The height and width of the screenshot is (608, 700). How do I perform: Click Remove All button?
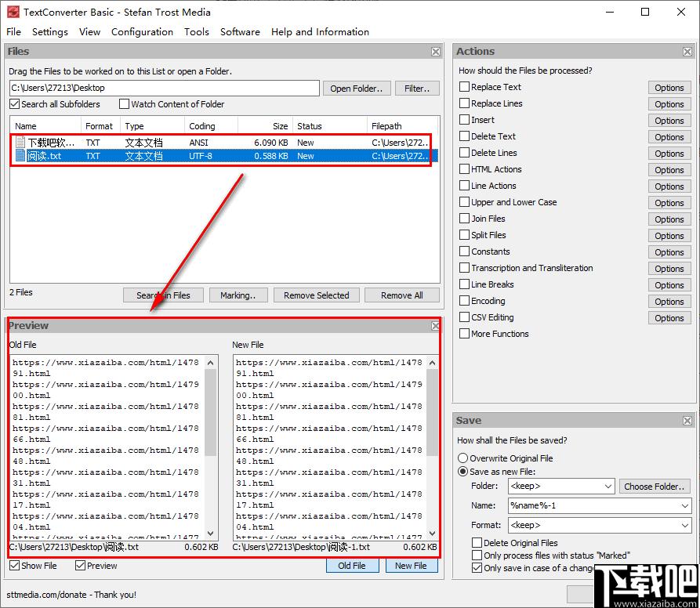tap(402, 295)
